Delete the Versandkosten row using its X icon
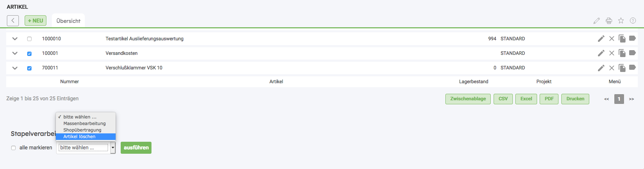644x169 pixels. click(x=612, y=53)
